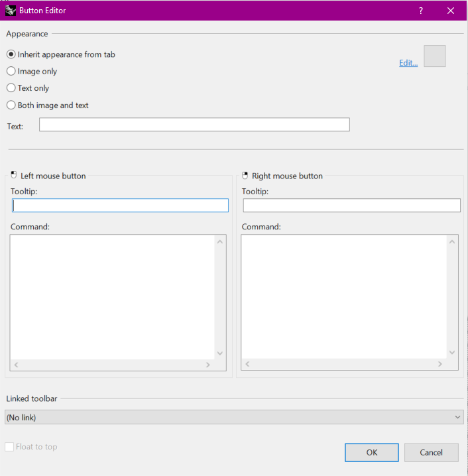Click the Rhino icon in title bar
The width and height of the screenshot is (468, 476).
pyautogui.click(x=11, y=11)
